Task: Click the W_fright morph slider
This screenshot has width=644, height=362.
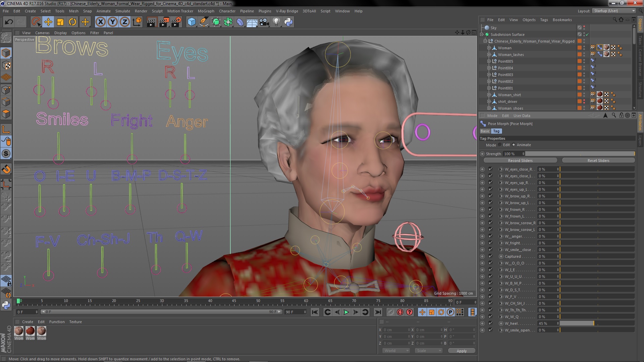Action: [597, 243]
